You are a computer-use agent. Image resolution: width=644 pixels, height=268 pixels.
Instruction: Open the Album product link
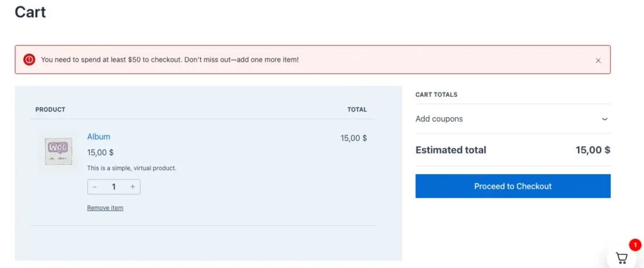click(99, 137)
